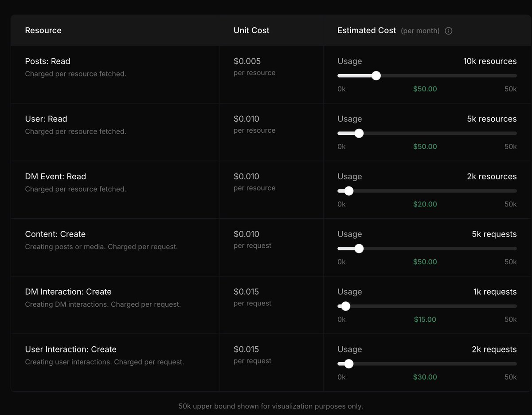Click the Unit Cost column header
532x415 pixels.
pyautogui.click(x=251, y=31)
